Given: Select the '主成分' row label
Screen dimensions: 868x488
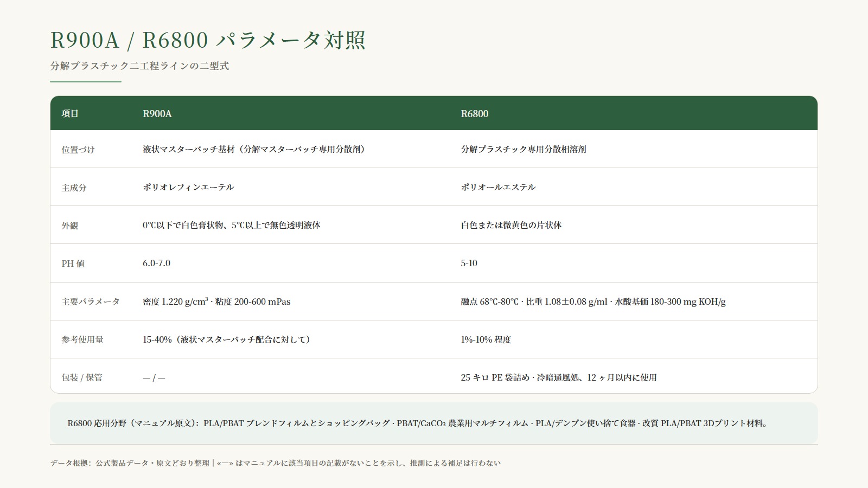Looking at the screenshot, I should click(74, 188).
